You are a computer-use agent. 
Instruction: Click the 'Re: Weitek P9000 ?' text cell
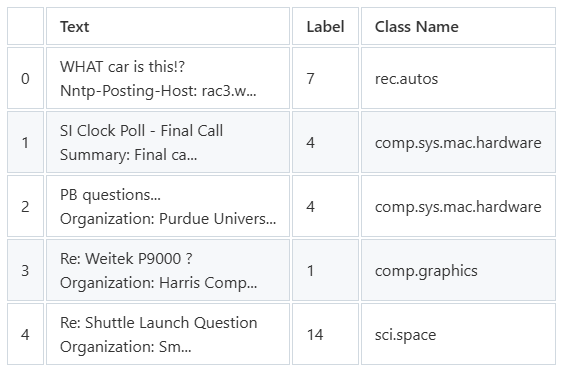pyautogui.click(x=168, y=270)
